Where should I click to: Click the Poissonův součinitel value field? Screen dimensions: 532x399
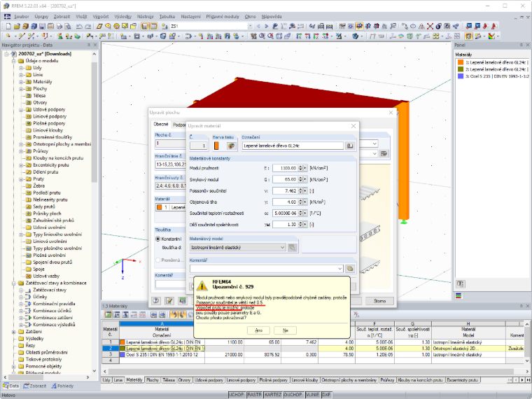click(x=285, y=190)
